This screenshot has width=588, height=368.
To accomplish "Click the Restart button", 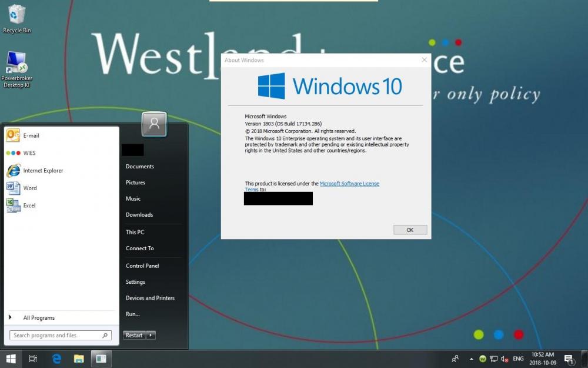I will (134, 335).
